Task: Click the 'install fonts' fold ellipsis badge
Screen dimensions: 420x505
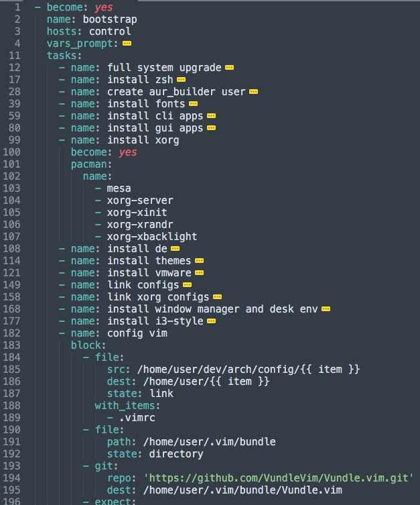Action: click(193, 104)
